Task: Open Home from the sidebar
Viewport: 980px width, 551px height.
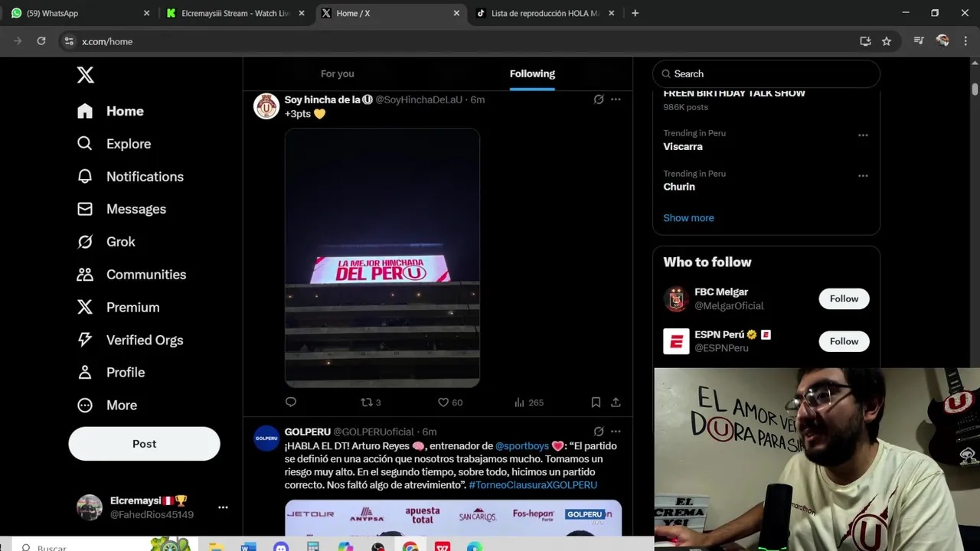Action: [110, 111]
